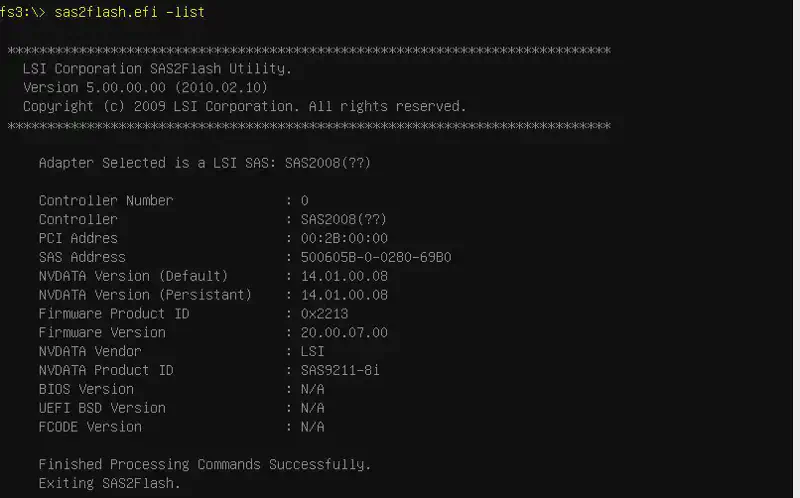Image resolution: width=800 pixels, height=498 pixels.
Task: Click NVDATA Product ID value SAS9211-8i
Action: pyautogui.click(x=340, y=370)
